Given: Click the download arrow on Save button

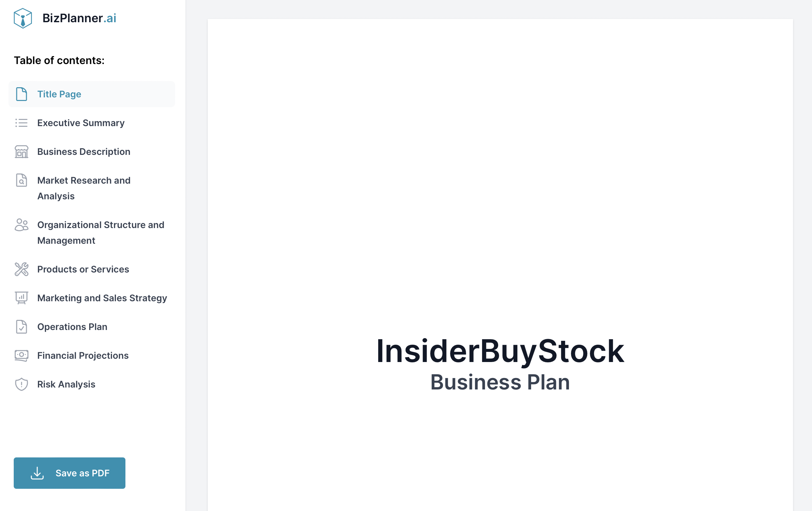Looking at the screenshot, I should (37, 473).
